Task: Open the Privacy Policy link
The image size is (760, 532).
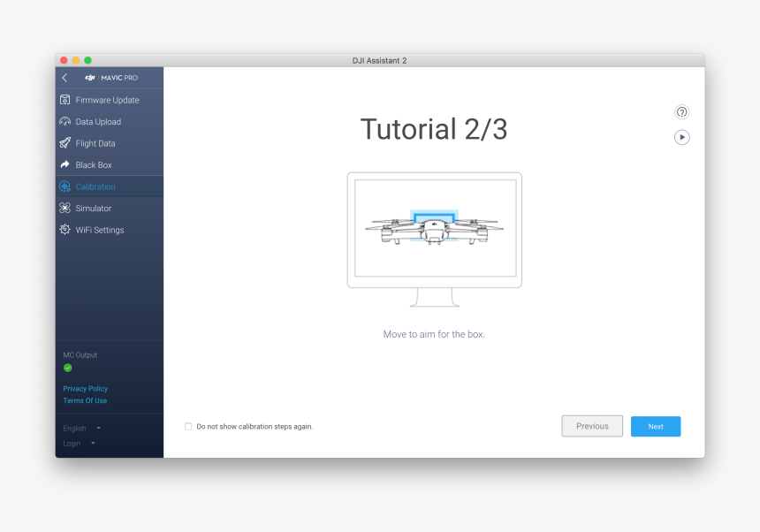Action: pos(85,388)
